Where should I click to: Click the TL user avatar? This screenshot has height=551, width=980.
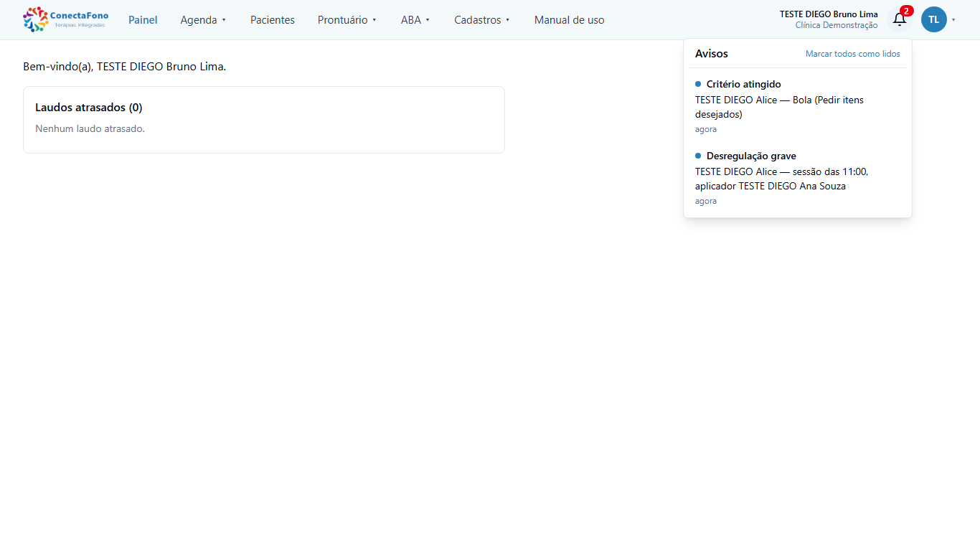click(933, 19)
